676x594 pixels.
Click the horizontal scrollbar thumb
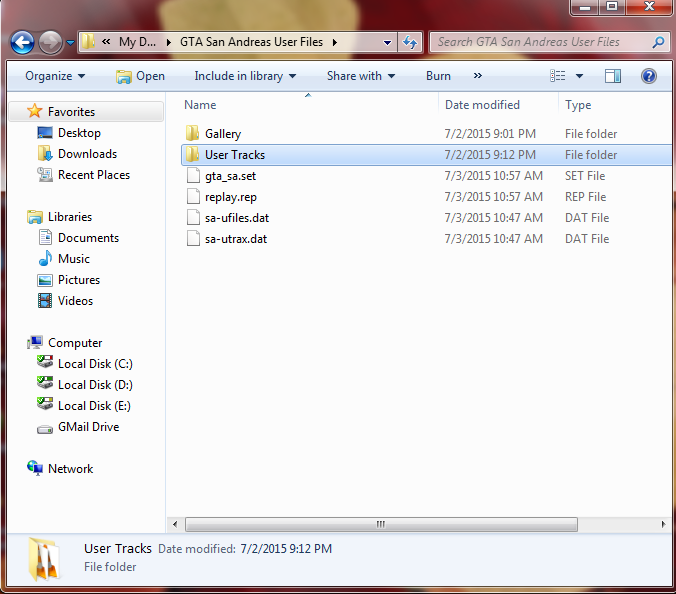point(381,524)
